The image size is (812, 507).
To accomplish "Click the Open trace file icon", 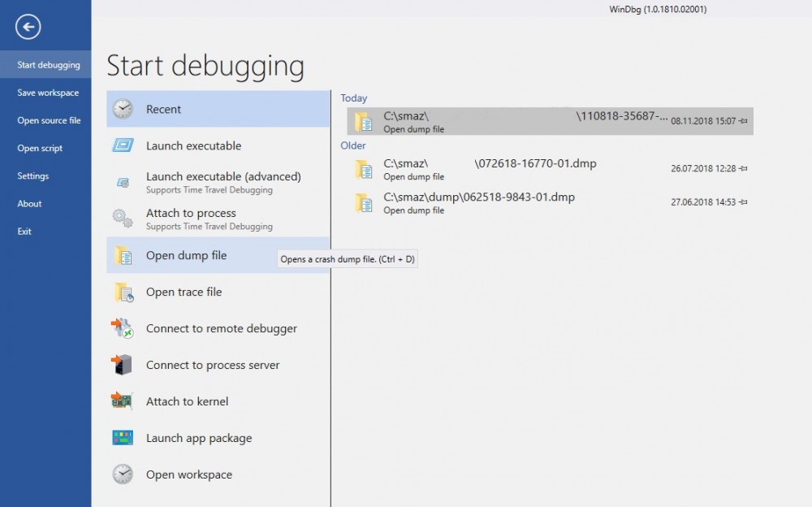I will click(x=123, y=292).
